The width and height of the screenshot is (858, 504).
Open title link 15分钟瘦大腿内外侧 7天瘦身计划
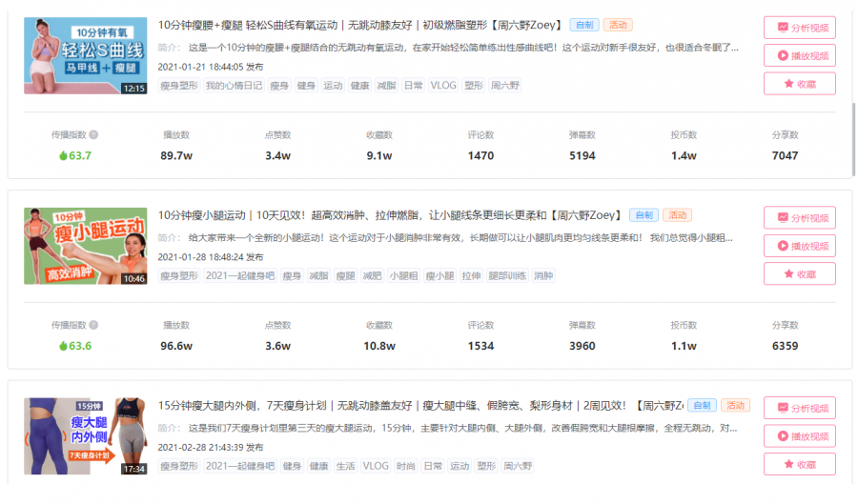[420, 406]
